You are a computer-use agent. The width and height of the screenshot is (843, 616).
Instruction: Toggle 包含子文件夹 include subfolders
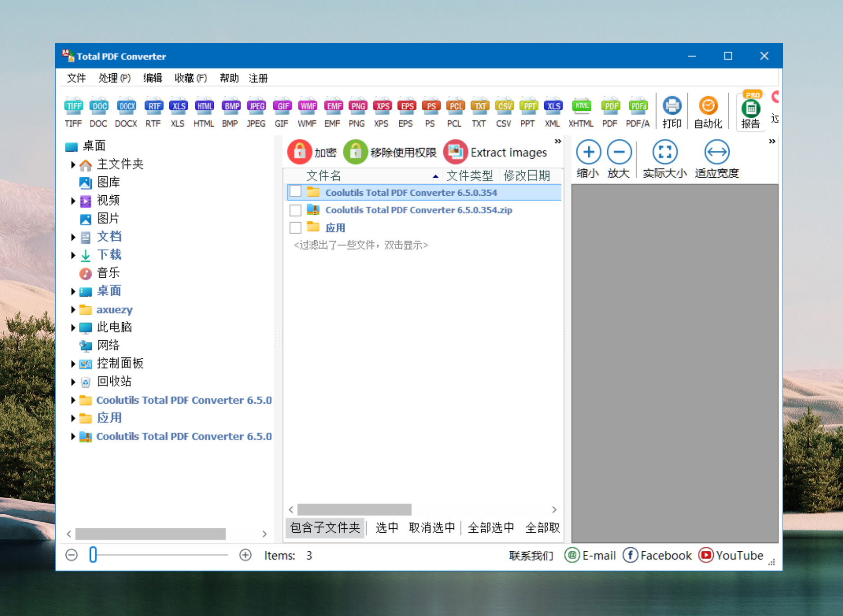click(325, 527)
